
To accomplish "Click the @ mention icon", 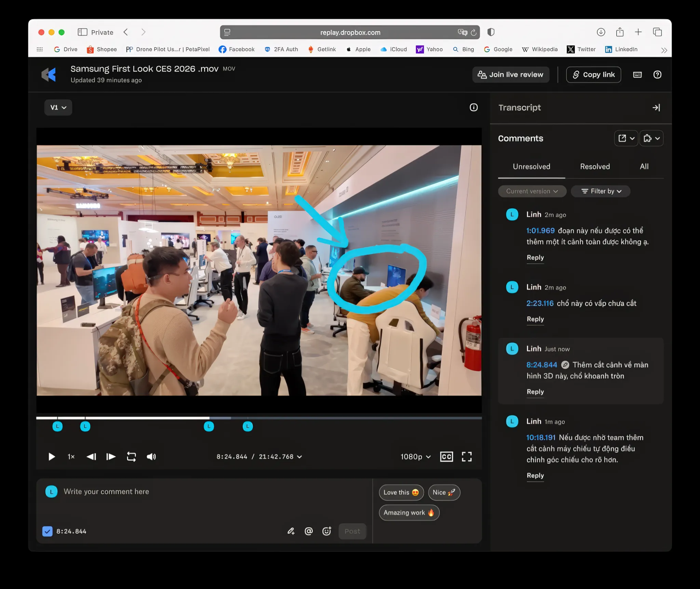I will click(x=309, y=531).
